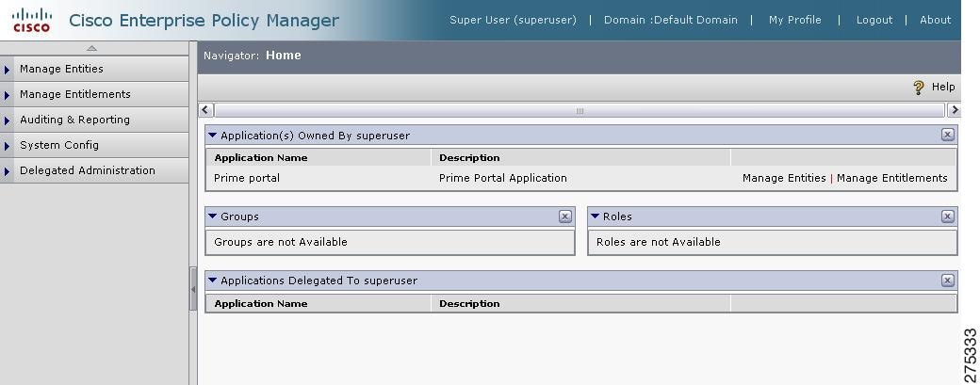This screenshot has height=385, width=980.
Task: Click Domain :Default Domain in the header
Action: 671,20
